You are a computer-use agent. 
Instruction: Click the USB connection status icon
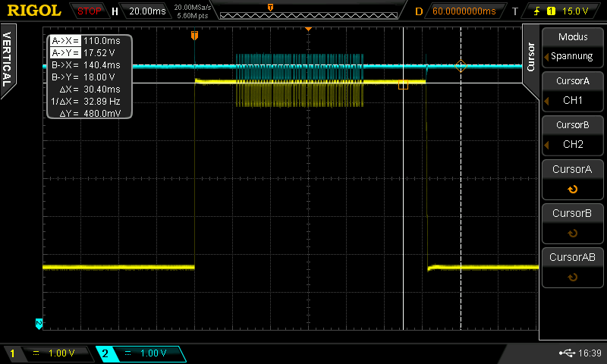(x=567, y=353)
